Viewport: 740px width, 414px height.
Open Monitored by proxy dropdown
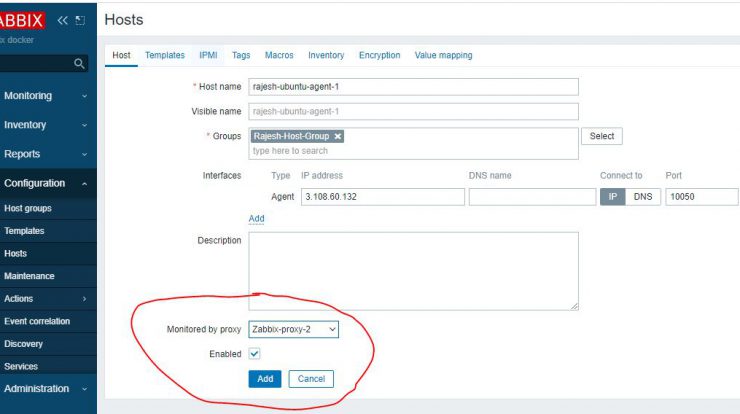point(294,330)
